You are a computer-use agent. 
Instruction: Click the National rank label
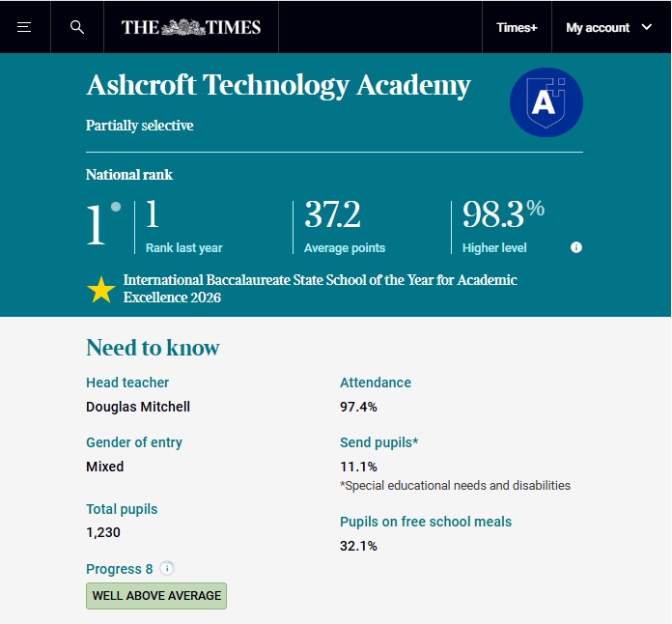[129, 175]
